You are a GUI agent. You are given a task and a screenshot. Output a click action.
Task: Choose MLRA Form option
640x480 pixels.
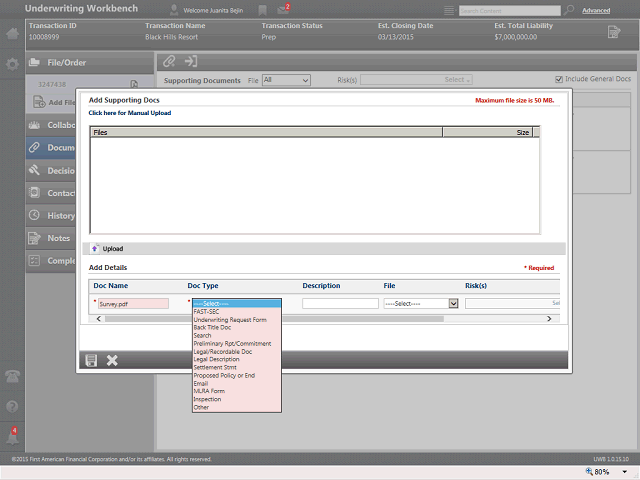(237, 391)
